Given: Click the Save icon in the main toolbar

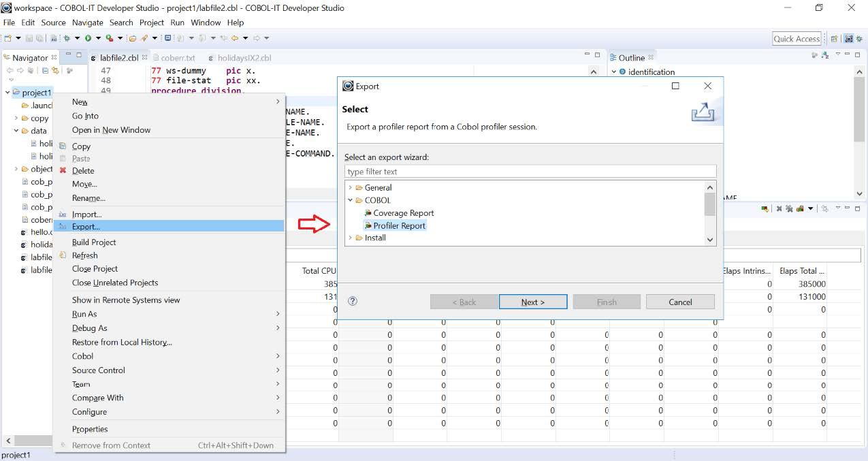Looking at the screenshot, I should (x=29, y=39).
